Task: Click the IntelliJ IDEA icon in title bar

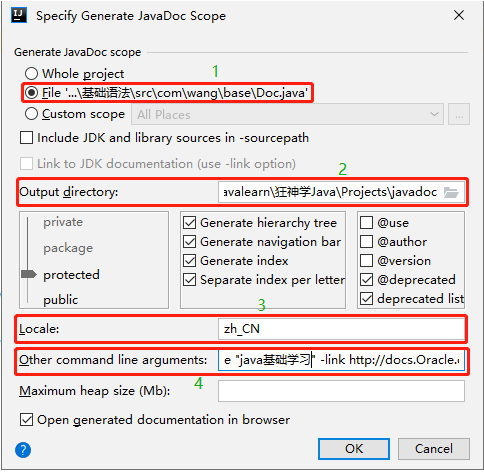Action: click(19, 15)
